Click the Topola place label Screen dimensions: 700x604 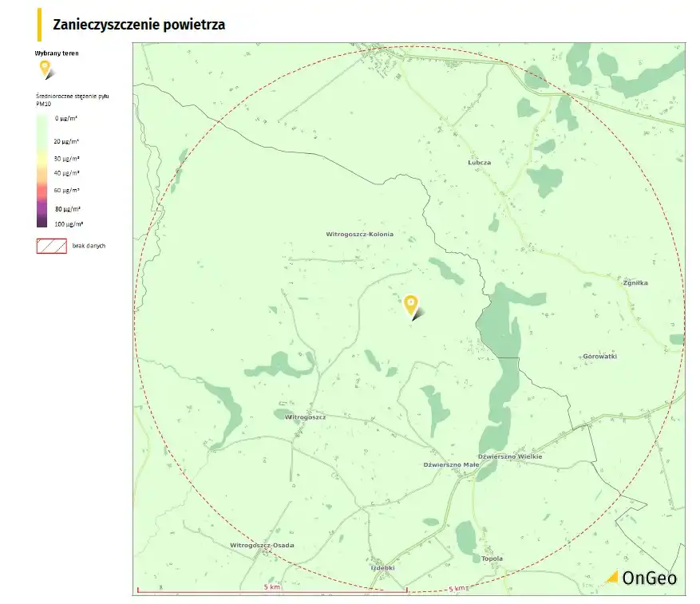pyautogui.click(x=492, y=559)
